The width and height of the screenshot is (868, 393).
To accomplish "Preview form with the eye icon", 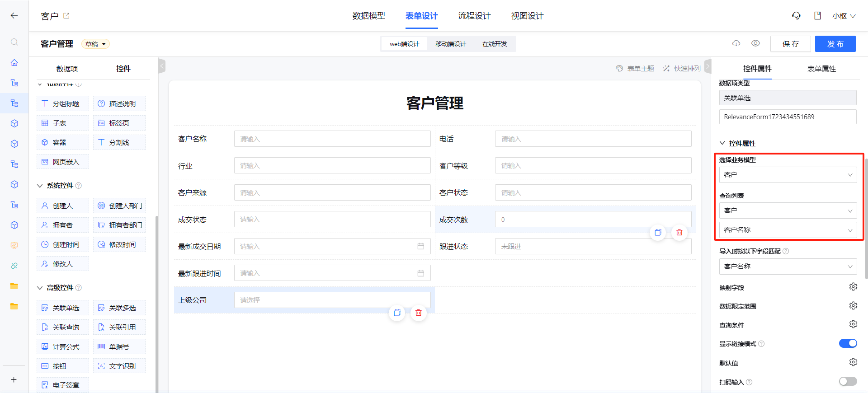I will 755,43.
